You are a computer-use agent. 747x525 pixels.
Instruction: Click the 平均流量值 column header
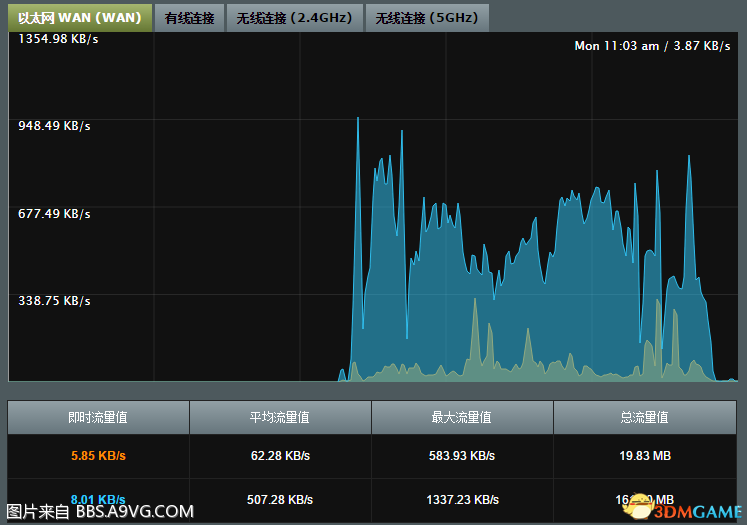click(x=280, y=417)
